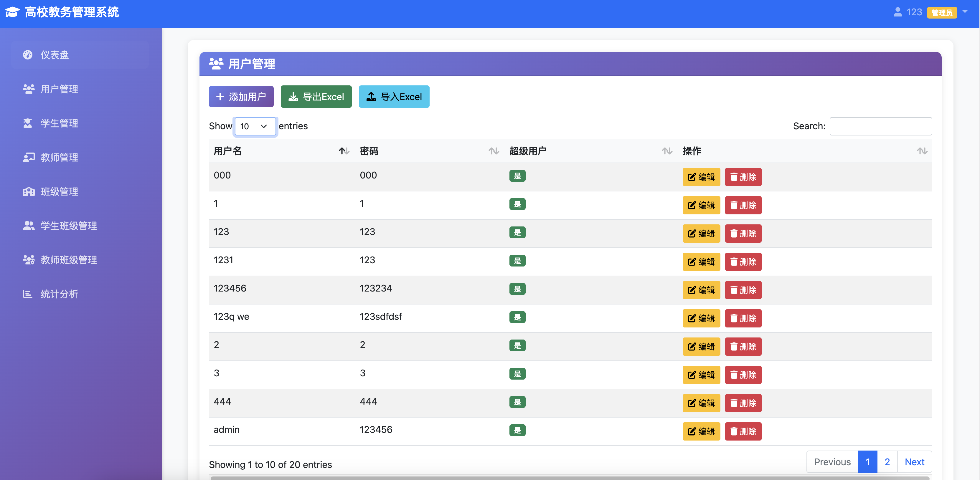This screenshot has width=980, height=480.
Task: Click into the Search input field
Action: (x=880, y=126)
